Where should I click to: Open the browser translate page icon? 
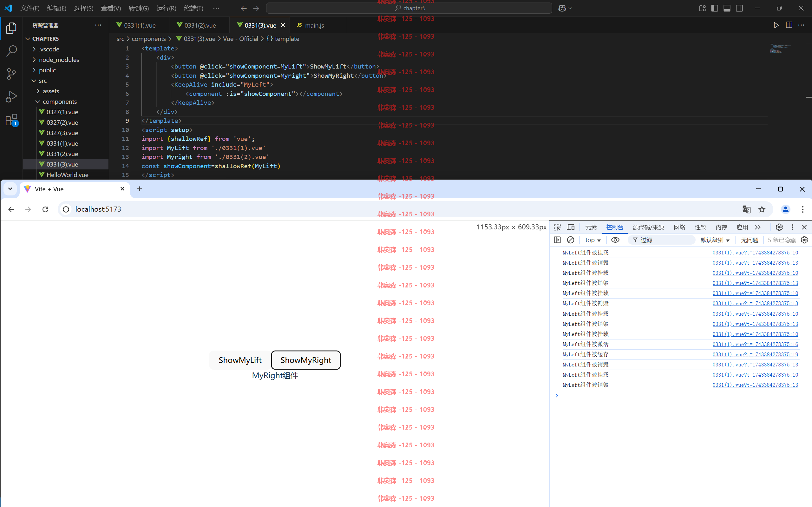[x=746, y=209]
